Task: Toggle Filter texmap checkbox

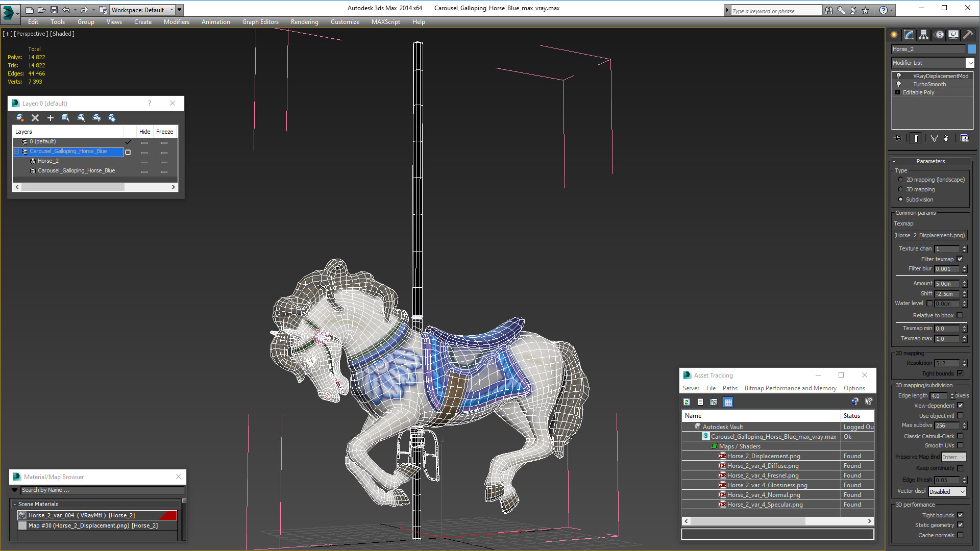Action: point(960,259)
